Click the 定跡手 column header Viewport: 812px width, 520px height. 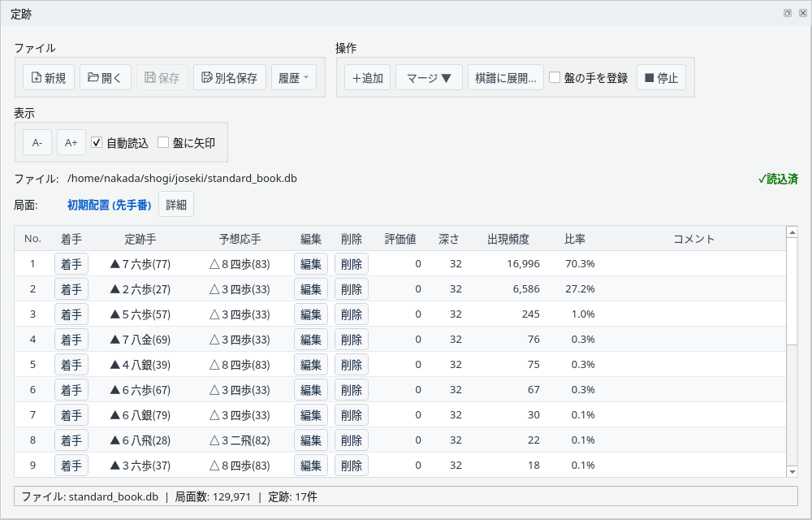pos(140,239)
